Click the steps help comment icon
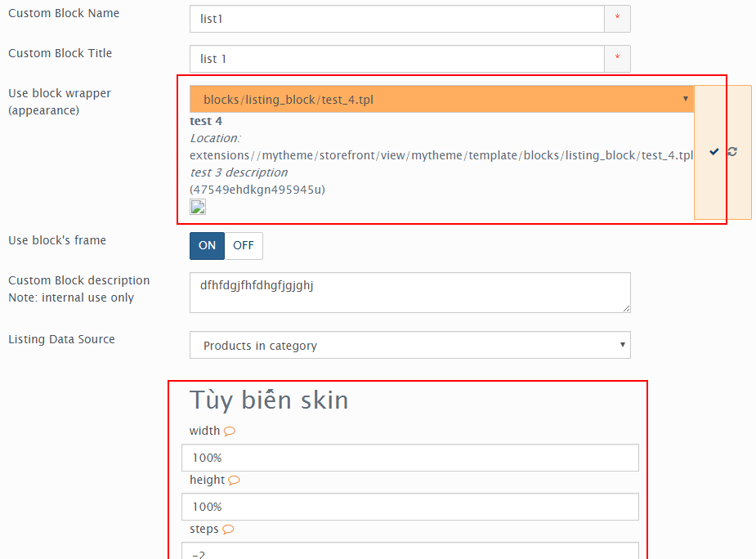756x559 pixels. point(228,530)
